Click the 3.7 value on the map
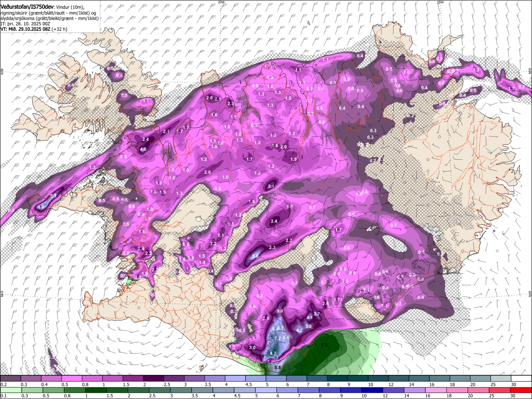Screen dimensions: 532x399 tap(317, 314)
